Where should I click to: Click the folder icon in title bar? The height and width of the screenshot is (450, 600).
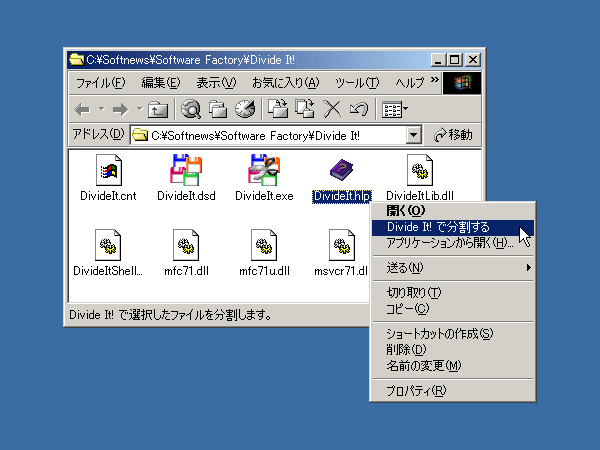pos(77,59)
